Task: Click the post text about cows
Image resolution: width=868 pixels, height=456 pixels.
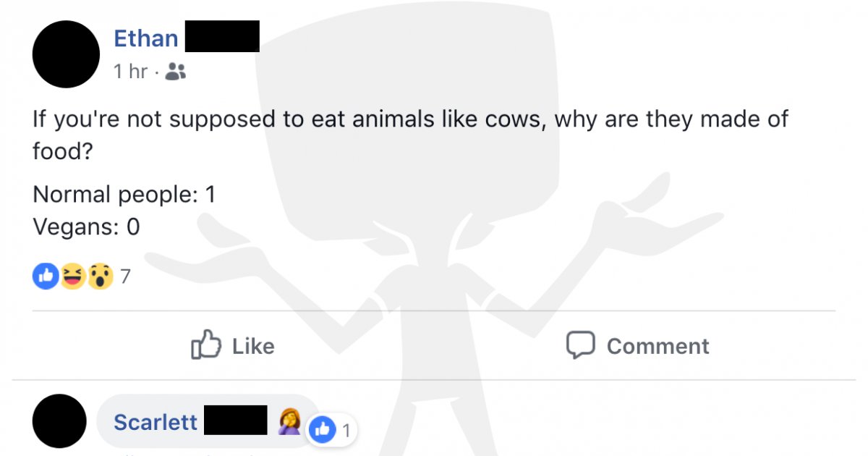Action: click(x=410, y=135)
